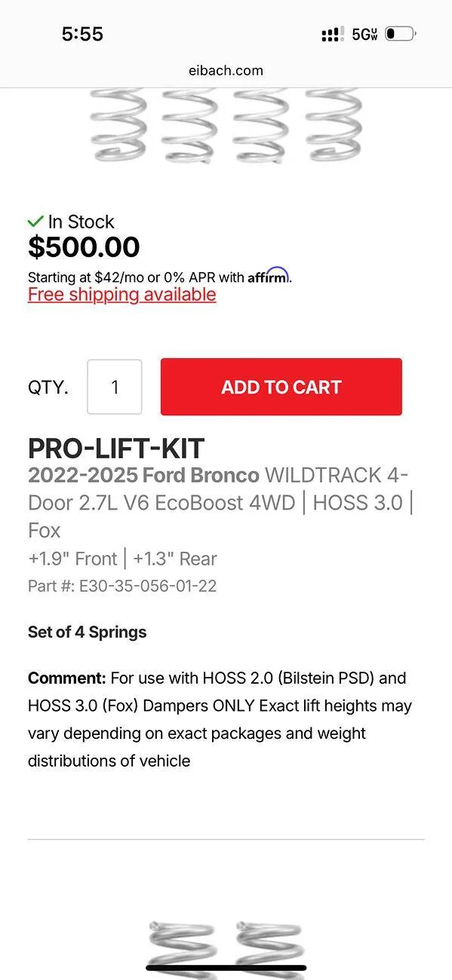Tap the cellular signal bars icon
452x980 pixels.
coord(332,32)
